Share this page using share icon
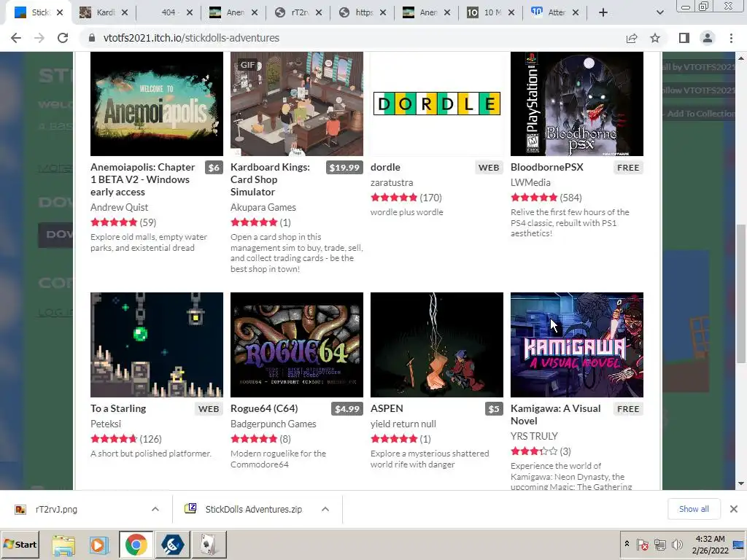The image size is (747, 560). [x=632, y=38]
